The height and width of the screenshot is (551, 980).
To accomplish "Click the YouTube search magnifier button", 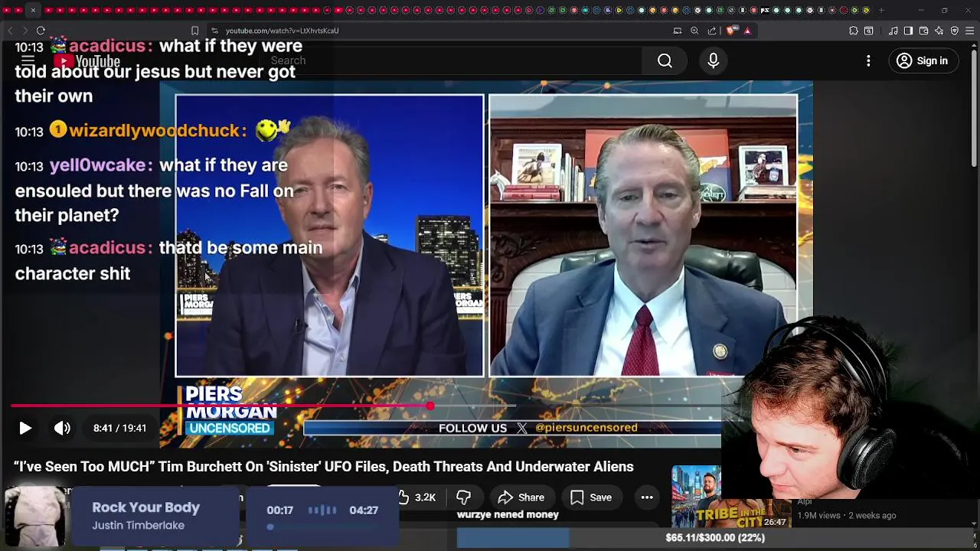I will tap(665, 61).
